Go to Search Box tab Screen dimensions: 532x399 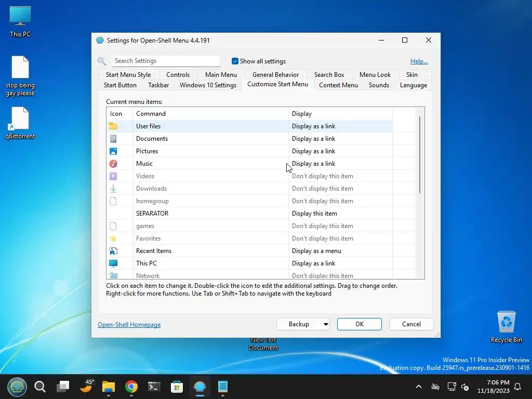coord(329,75)
